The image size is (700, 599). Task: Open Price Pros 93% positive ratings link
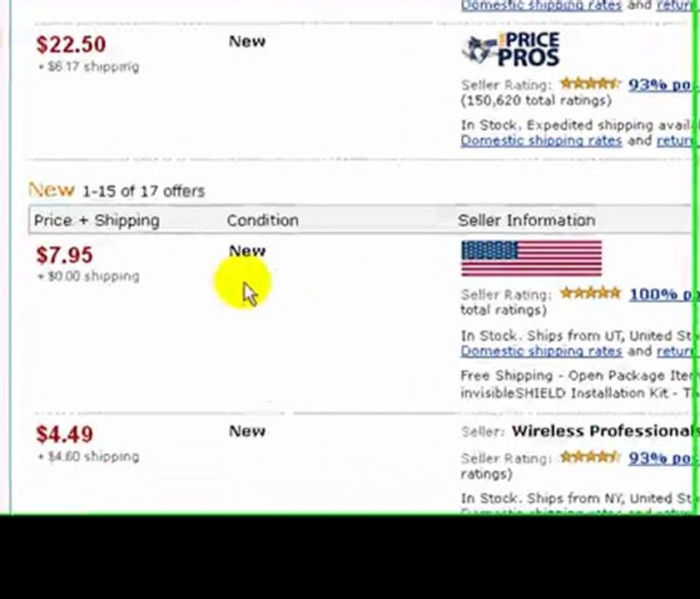pyautogui.click(x=662, y=85)
